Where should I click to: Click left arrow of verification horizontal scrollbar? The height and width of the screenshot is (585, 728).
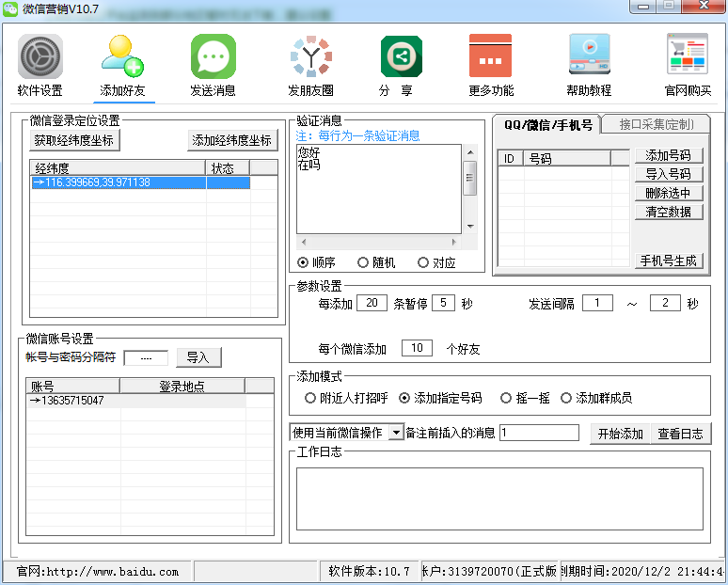(304, 242)
